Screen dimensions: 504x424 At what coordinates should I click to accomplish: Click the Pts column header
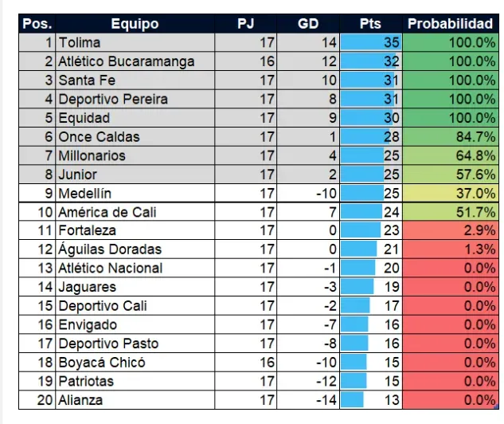click(369, 24)
